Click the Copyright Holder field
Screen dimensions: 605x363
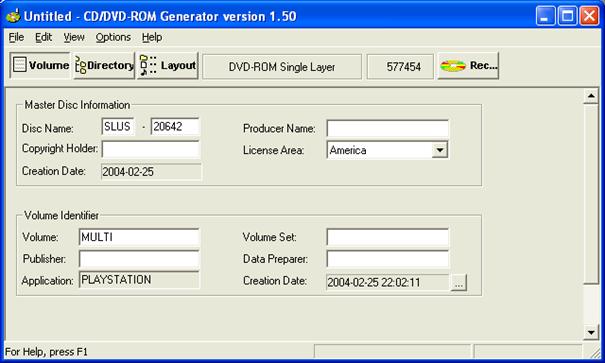pyautogui.click(x=151, y=149)
